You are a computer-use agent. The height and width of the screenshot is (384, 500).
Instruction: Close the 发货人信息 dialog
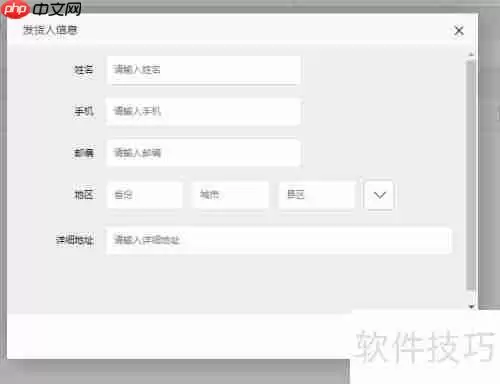[x=459, y=31]
